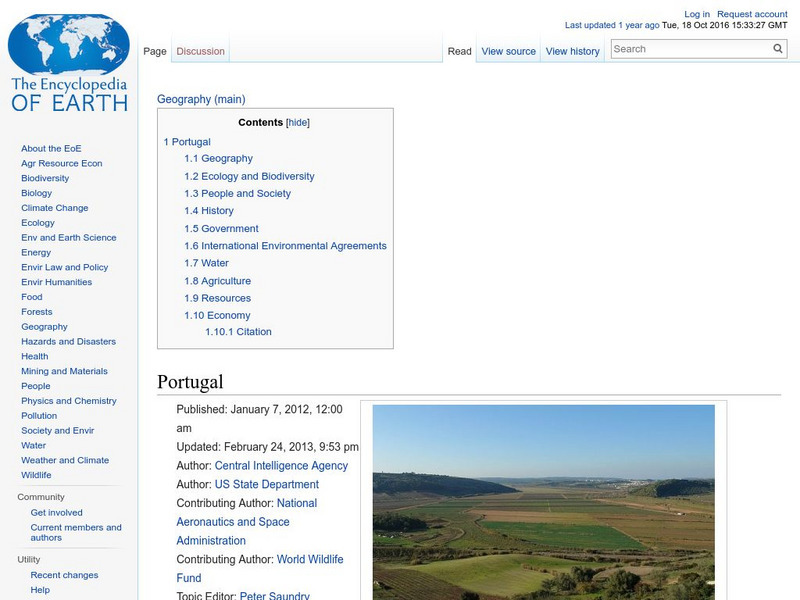Viewport: 800px width, 600px height.
Task: Open the Log in page
Action: [696, 13]
